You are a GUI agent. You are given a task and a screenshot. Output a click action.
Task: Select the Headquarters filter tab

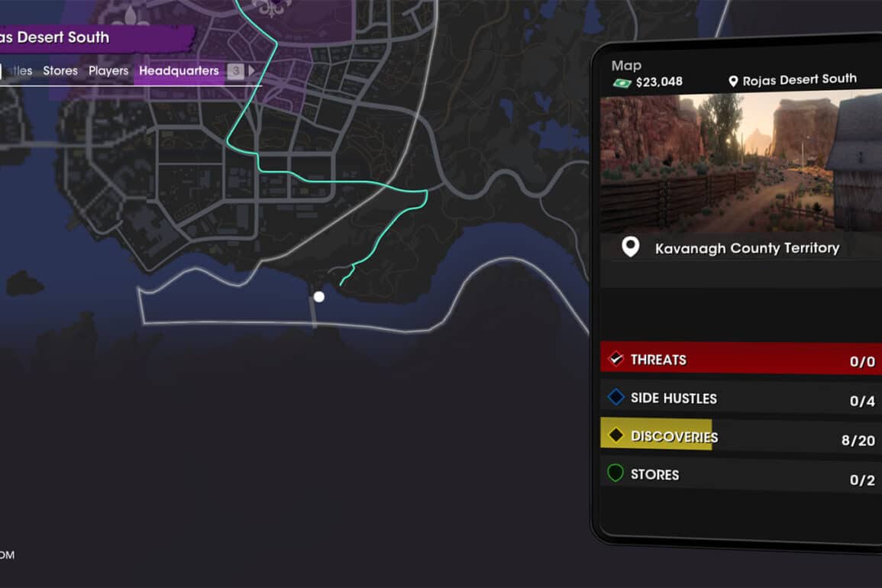click(x=179, y=71)
